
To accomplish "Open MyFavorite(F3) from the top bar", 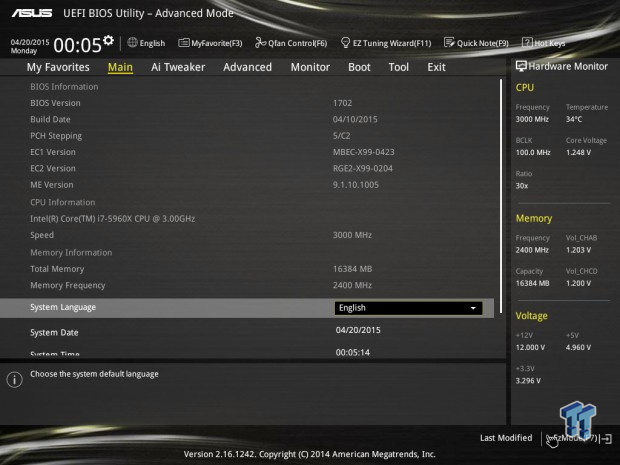I will coord(210,43).
